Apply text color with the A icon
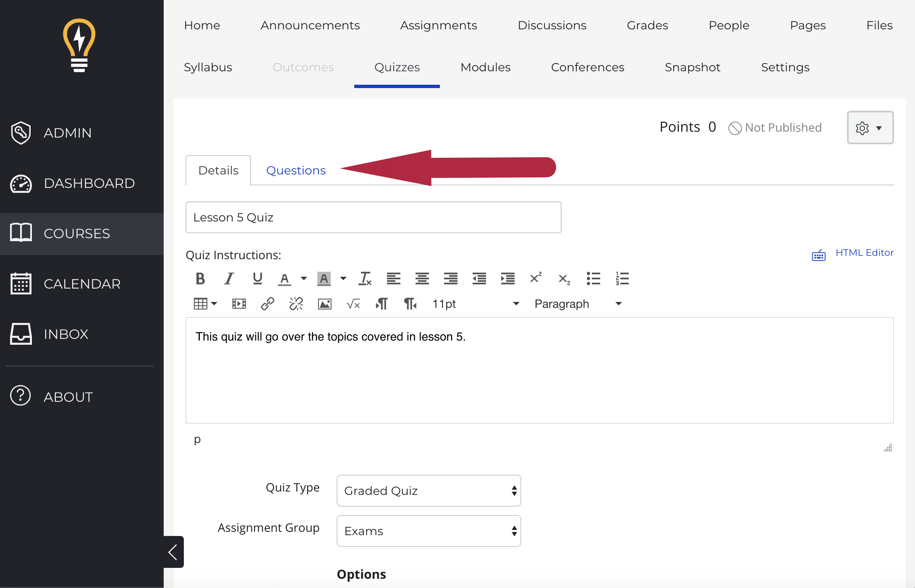 point(285,278)
